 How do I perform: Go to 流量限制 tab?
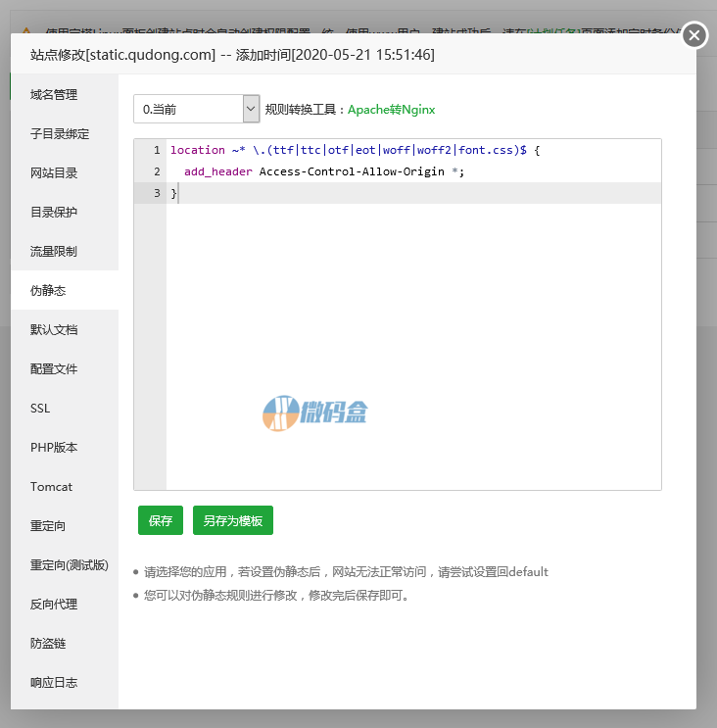[65, 251]
